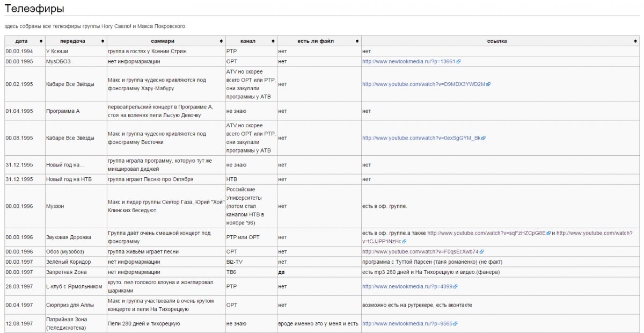Sort the table by the передача column label
Viewport: 644px width, 333px height.
(x=72, y=41)
